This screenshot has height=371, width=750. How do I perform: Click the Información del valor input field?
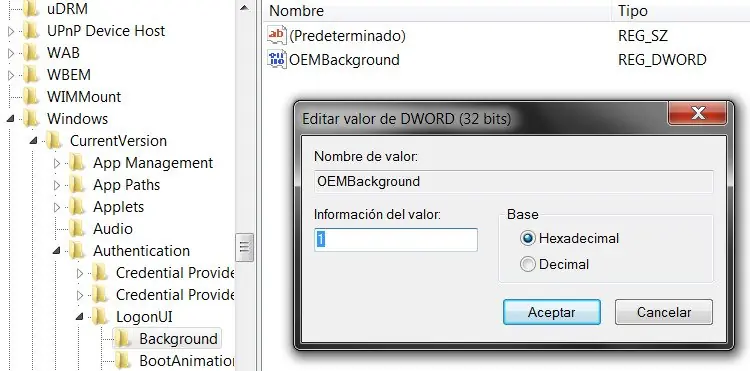coord(396,240)
